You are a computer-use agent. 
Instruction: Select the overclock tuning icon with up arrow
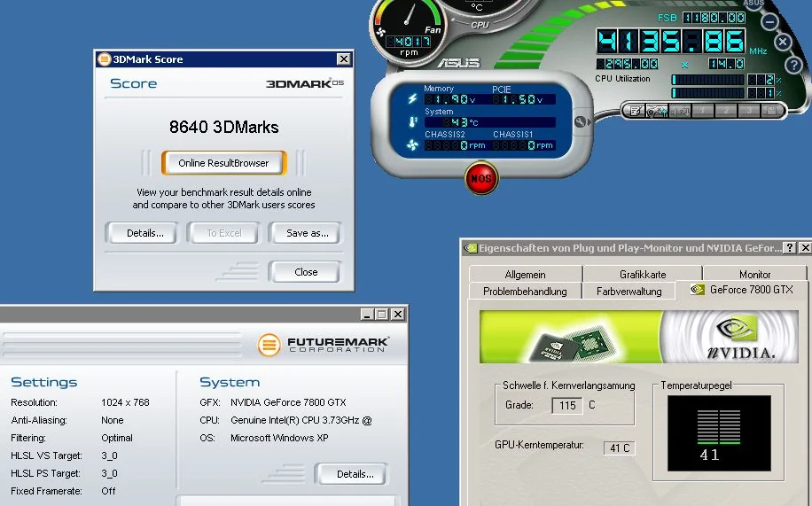click(x=658, y=110)
